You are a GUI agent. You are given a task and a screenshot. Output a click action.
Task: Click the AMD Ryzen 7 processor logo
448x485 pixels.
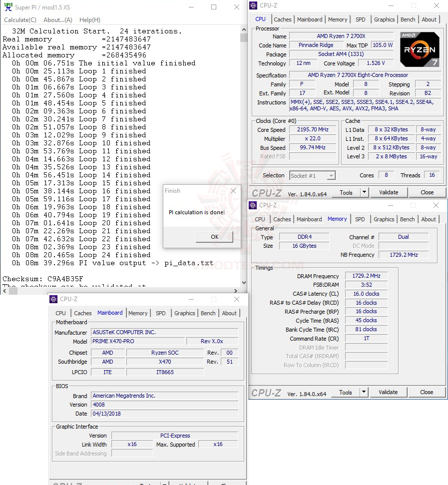coord(420,49)
